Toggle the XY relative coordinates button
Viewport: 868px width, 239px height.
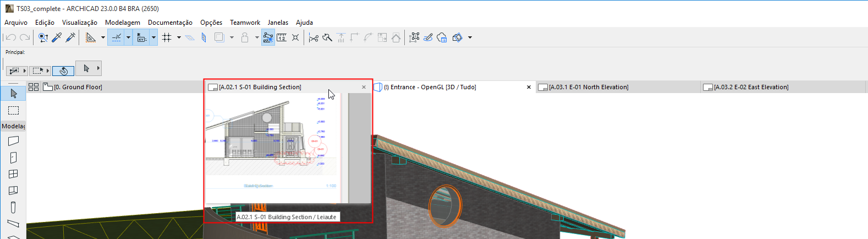point(142,37)
